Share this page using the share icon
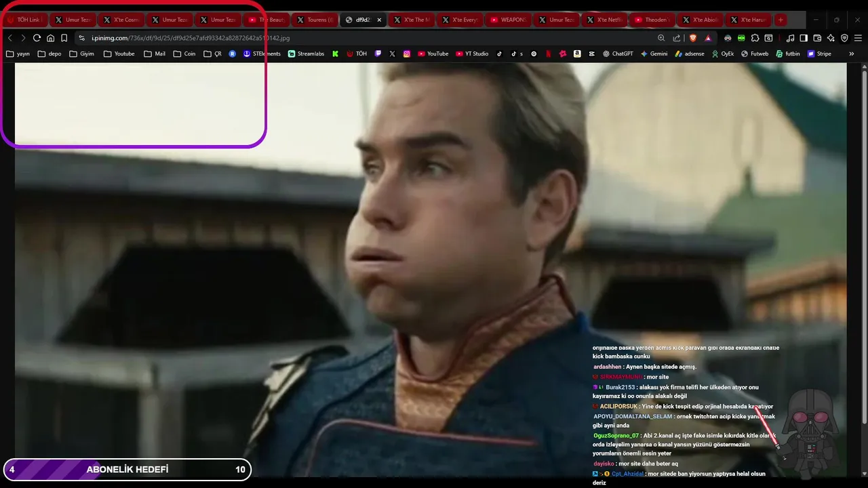 676,38
